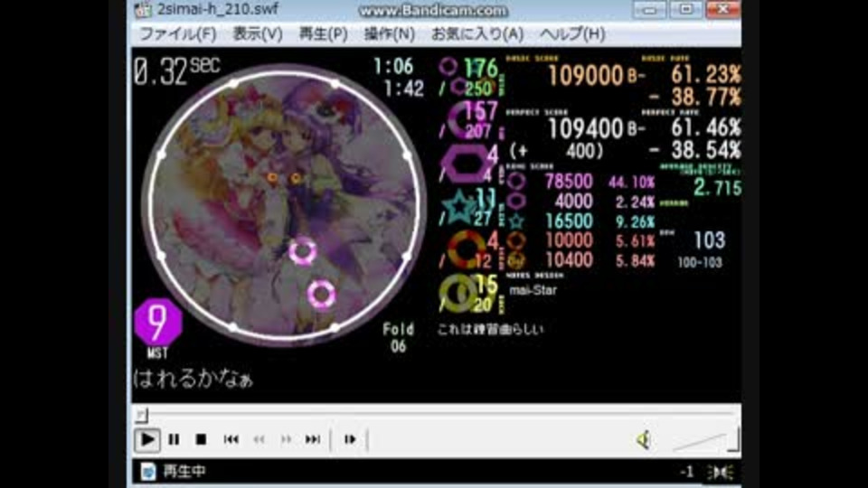Click the perfect score value 109400
This screenshot has height=488, width=868.
coord(586,129)
